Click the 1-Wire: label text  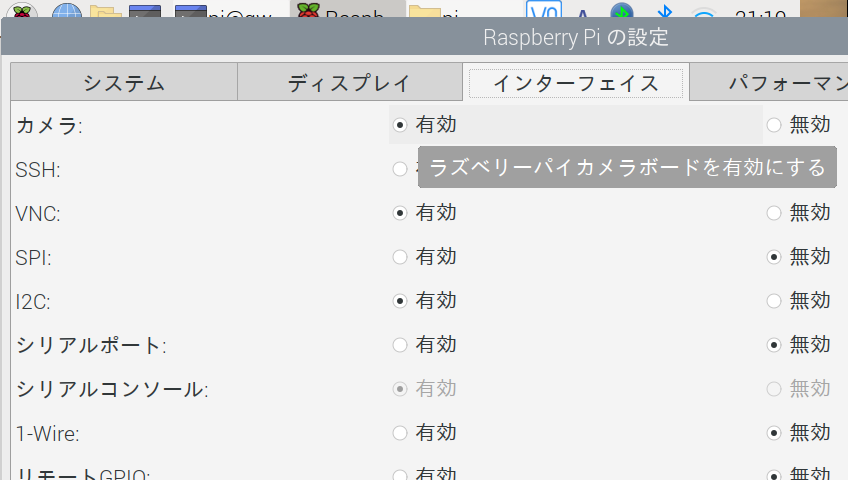click(x=48, y=434)
